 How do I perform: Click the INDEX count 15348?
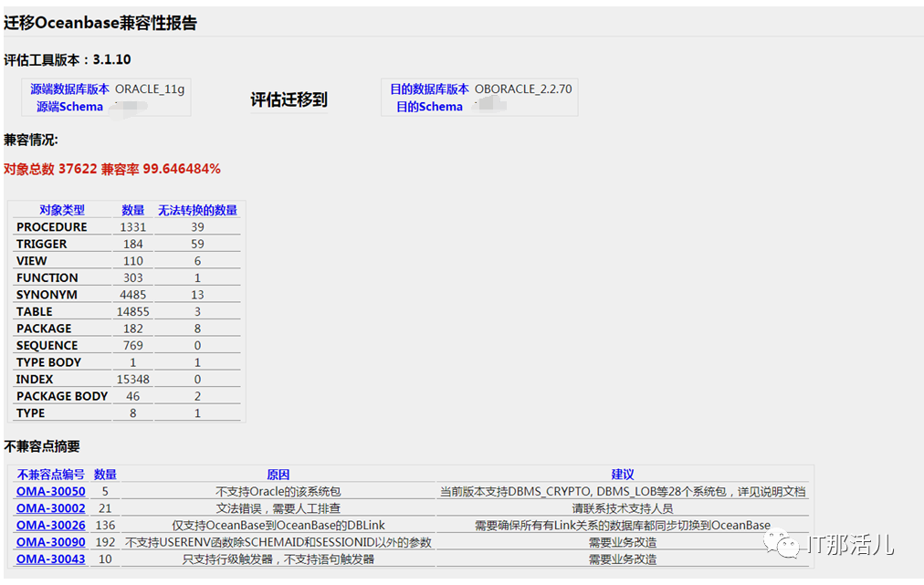pyautogui.click(x=133, y=380)
